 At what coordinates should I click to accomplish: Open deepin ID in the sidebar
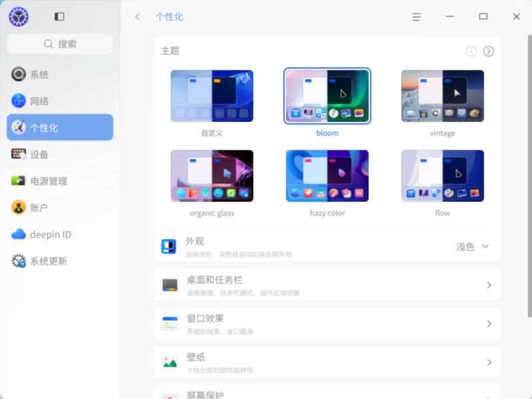(x=60, y=234)
